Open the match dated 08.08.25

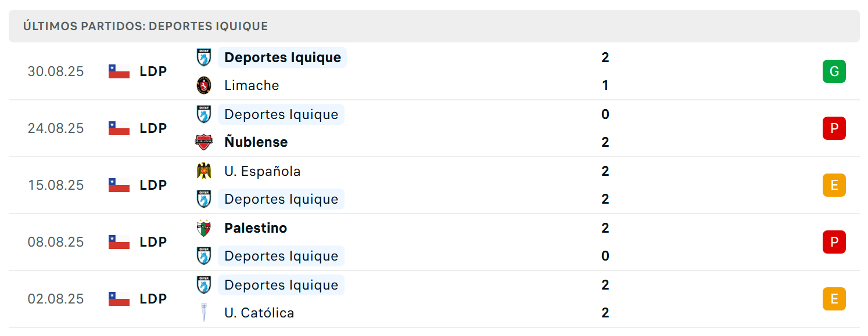(x=434, y=242)
